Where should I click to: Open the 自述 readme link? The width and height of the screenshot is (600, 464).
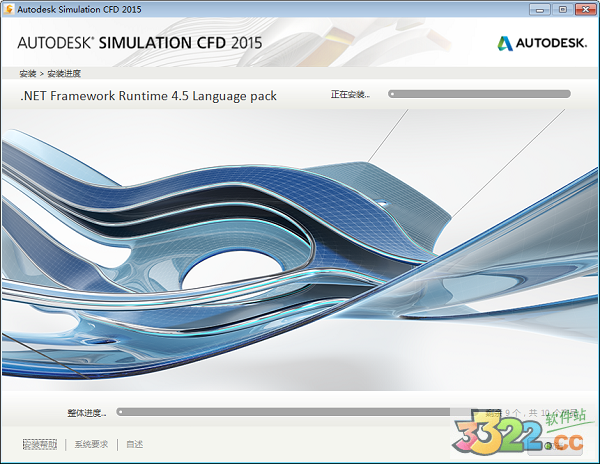[x=134, y=444]
